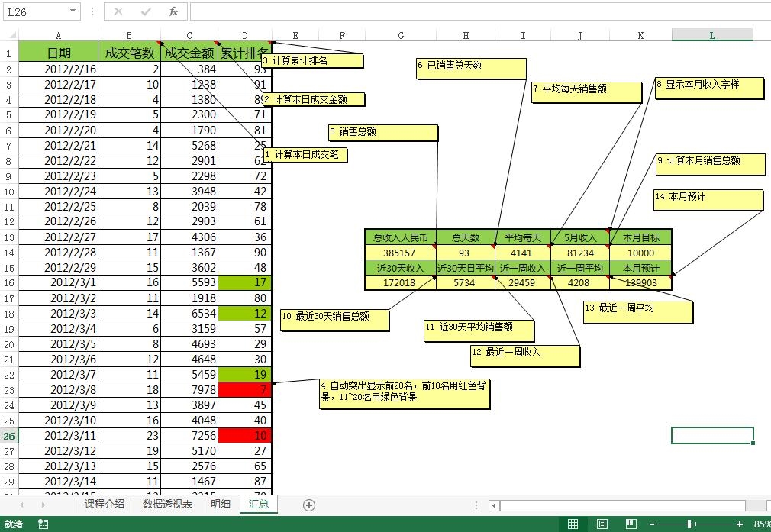Click the 总天数 header cell
The width and height of the screenshot is (771, 532).
465,237
